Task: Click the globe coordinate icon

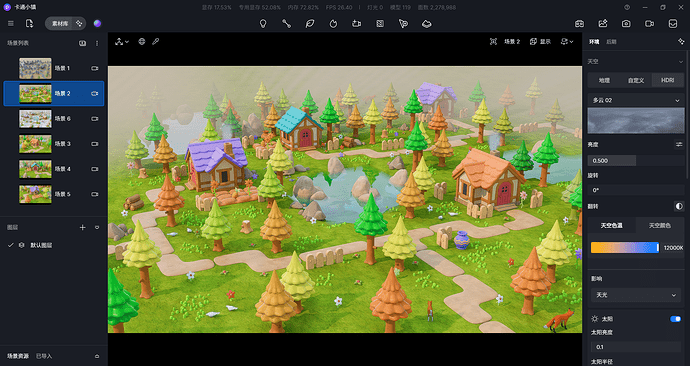Action: coord(142,42)
